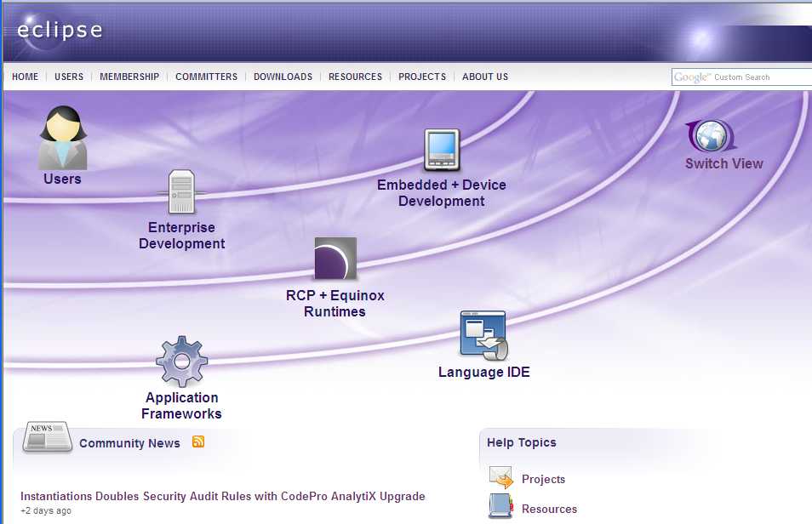Open the RCP + Equinox Runtimes icon

coord(335,258)
